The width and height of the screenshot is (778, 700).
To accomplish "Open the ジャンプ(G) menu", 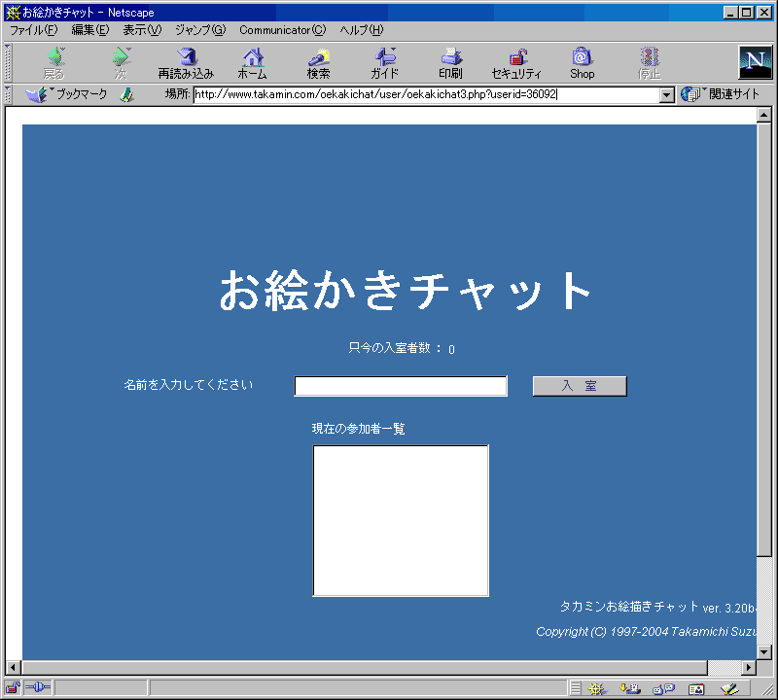I will 200,30.
